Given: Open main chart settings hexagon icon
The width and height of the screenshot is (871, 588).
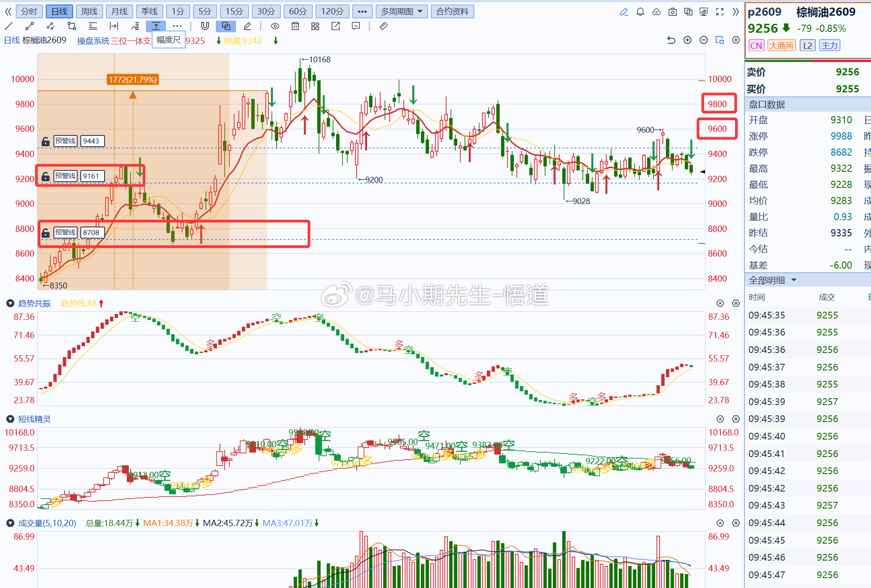Looking at the screenshot, I should (x=736, y=40).
